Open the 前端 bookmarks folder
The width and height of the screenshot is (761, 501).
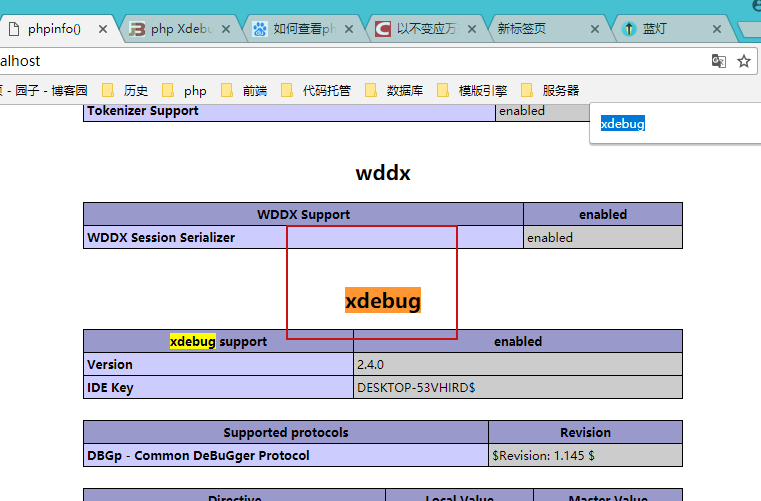244,90
